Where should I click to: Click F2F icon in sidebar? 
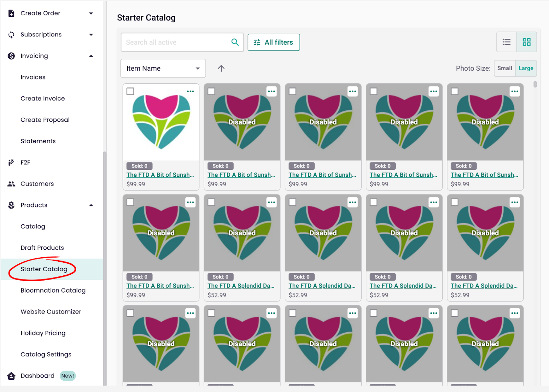pyautogui.click(x=11, y=163)
